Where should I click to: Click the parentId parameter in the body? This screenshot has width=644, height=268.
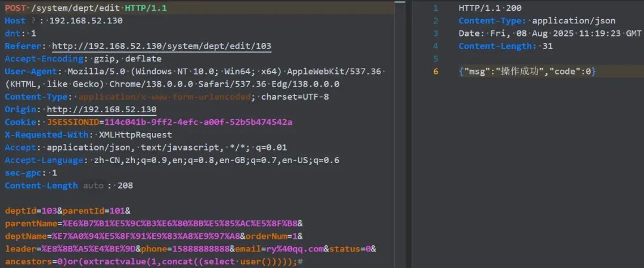pyautogui.click(x=83, y=211)
